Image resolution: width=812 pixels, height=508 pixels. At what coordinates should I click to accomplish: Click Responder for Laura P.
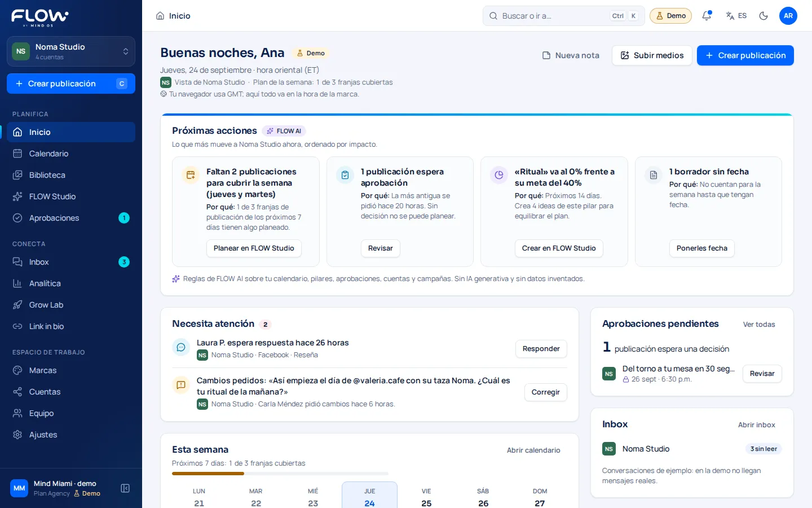[541, 349]
